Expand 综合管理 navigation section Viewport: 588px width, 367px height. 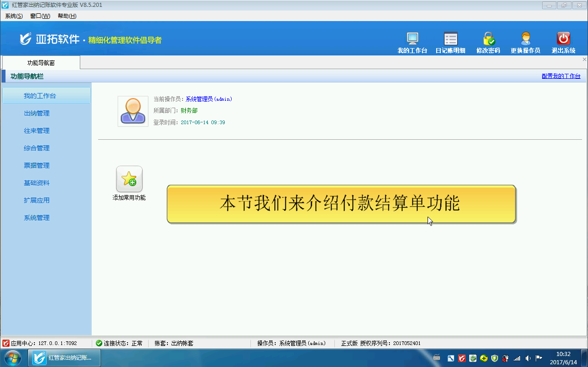pos(37,148)
